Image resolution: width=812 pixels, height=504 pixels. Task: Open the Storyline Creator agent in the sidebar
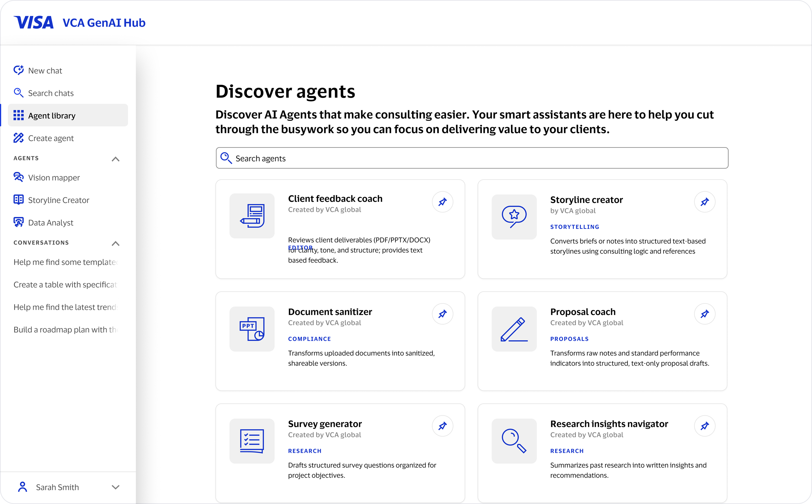coord(68,200)
